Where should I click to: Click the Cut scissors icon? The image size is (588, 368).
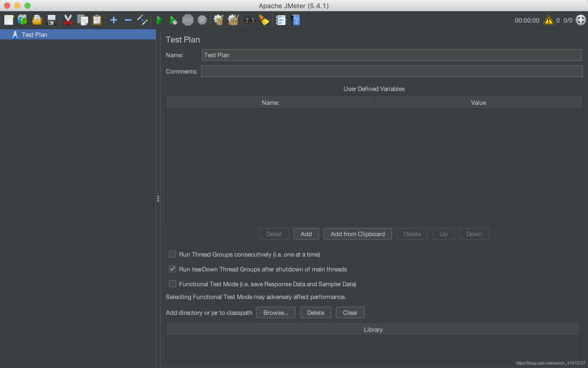68,20
